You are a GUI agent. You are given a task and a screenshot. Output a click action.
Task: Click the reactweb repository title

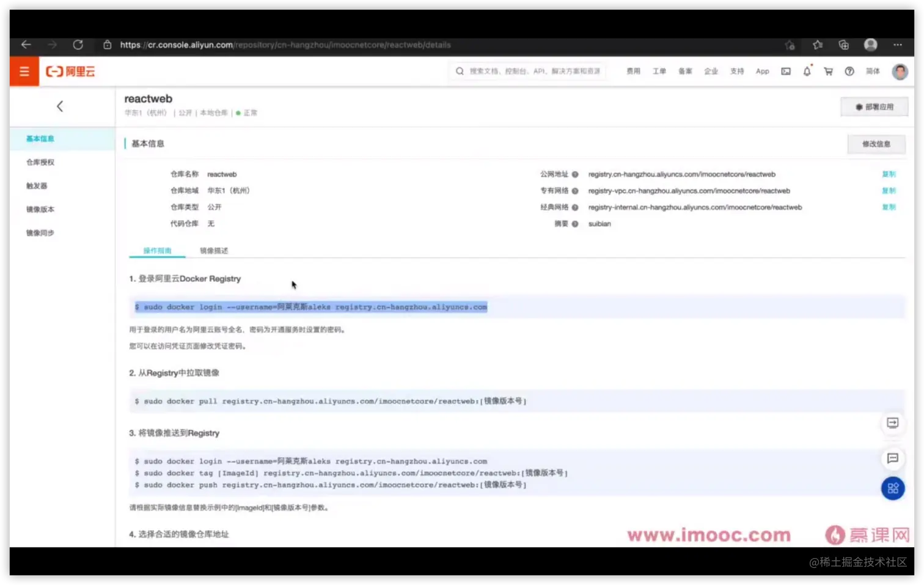(148, 99)
